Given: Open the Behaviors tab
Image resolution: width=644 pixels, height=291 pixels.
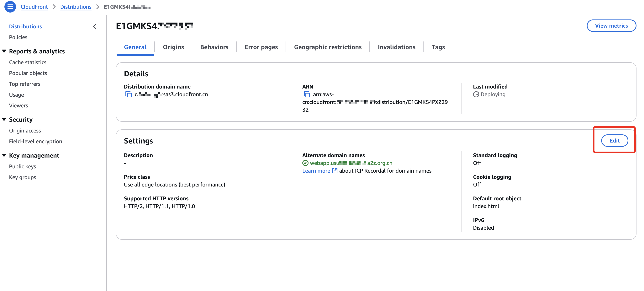Looking at the screenshot, I should (x=214, y=47).
